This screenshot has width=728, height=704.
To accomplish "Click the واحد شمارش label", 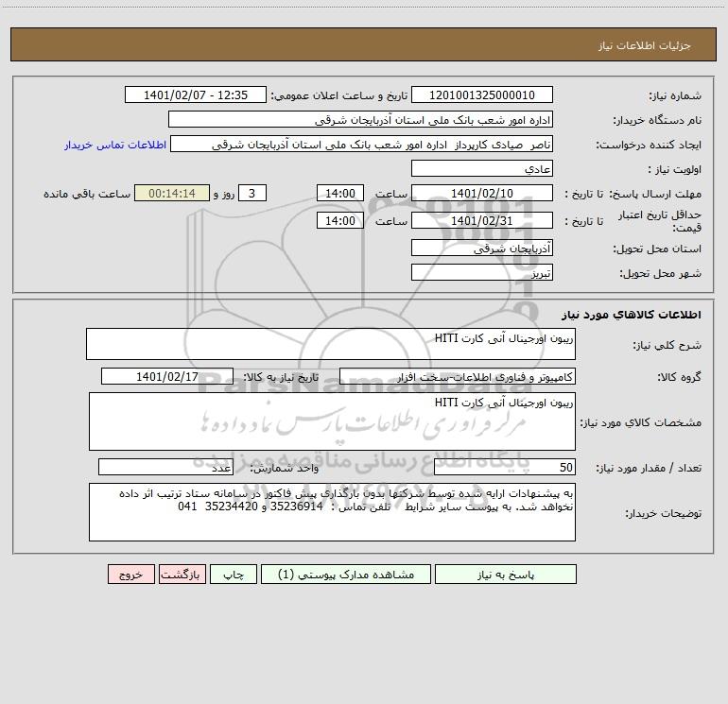I will pyautogui.click(x=285, y=469).
